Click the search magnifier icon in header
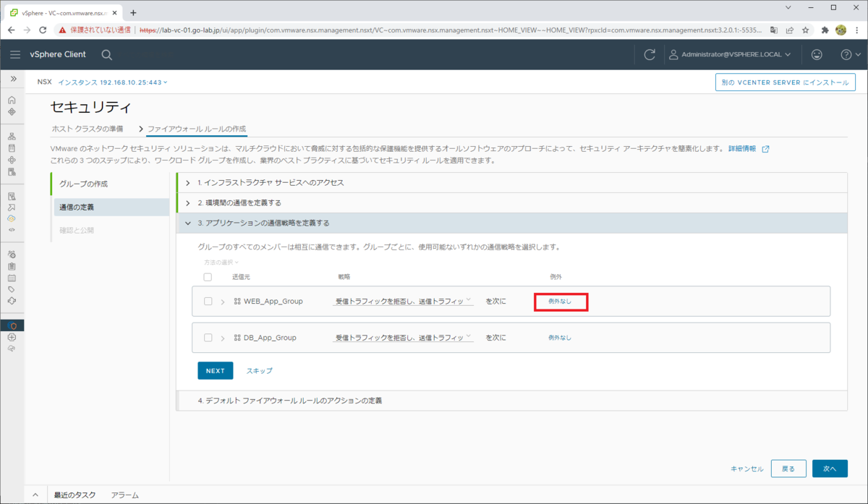 coord(106,54)
